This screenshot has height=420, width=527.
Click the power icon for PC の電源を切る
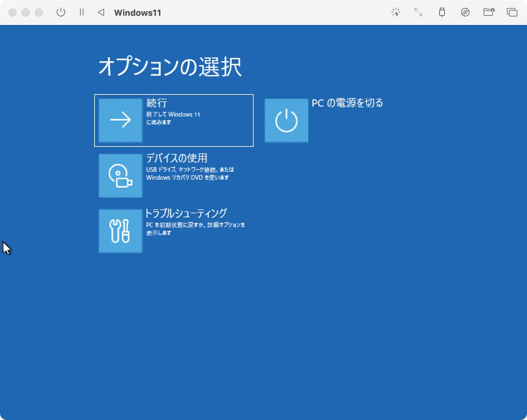(286, 120)
